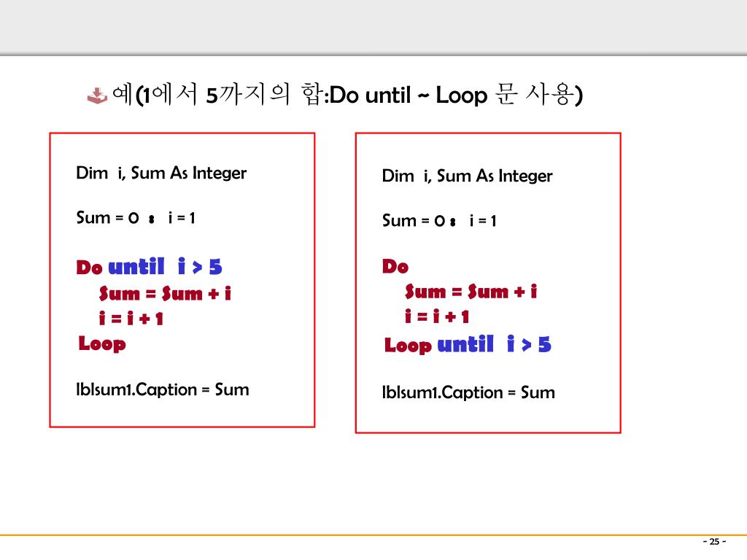Click 'Sum = 0 : i = 1' in the right box
Viewport: 747px width, 560px height.
[439, 220]
